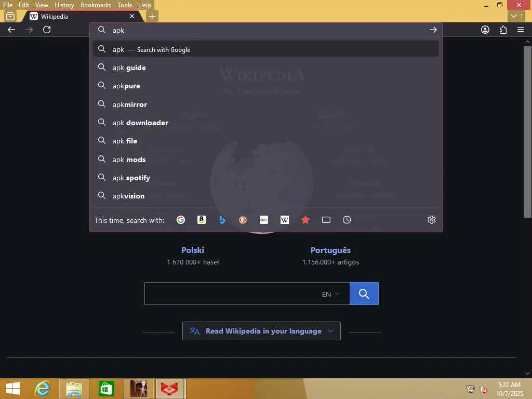Screen dimensions: 532x399
Task: Select the 'apkmirror' suggestion
Action: point(265,104)
